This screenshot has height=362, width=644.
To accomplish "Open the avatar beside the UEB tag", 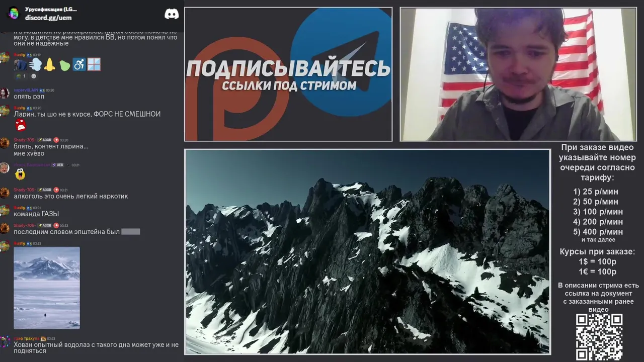I will [x=5, y=168].
